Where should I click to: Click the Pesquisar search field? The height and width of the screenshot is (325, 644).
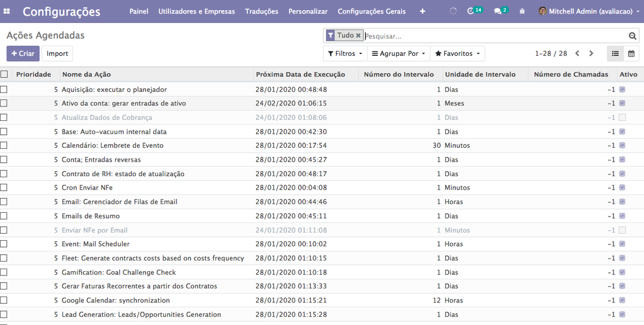(x=496, y=36)
